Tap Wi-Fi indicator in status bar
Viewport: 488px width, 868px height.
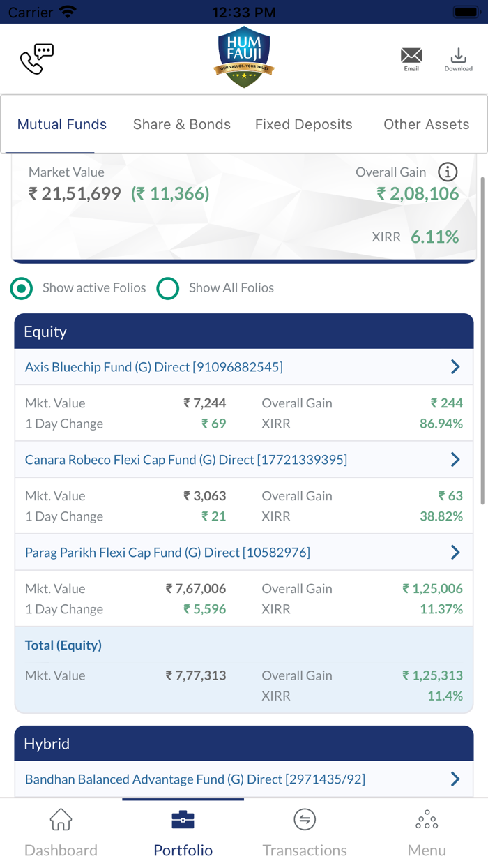pos(68,12)
